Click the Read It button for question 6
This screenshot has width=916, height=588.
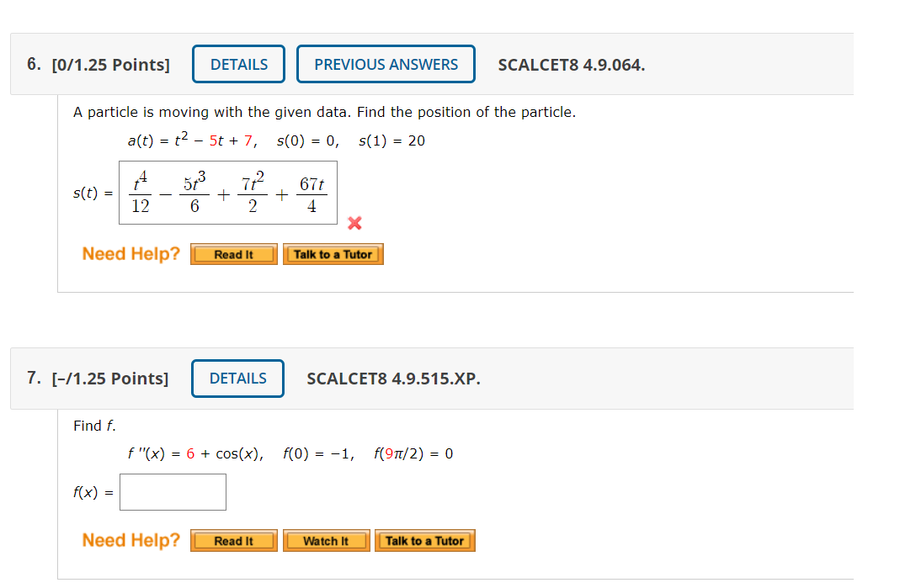click(233, 254)
